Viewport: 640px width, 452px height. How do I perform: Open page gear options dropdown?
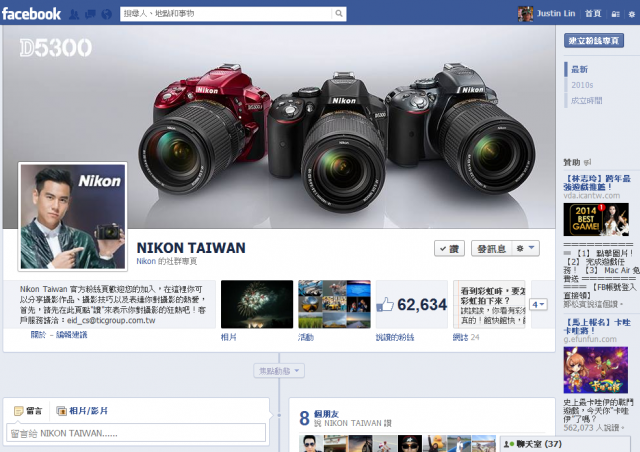[525, 248]
